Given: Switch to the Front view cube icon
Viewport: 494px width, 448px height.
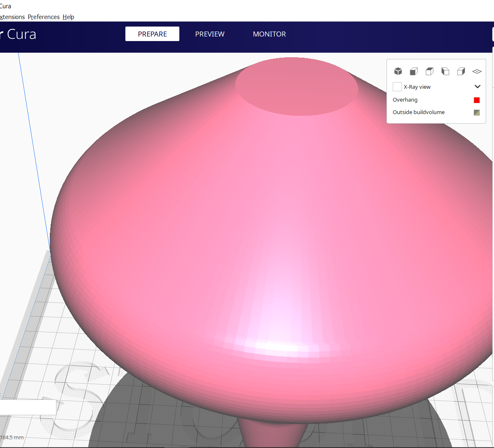Looking at the screenshot, I should [413, 71].
